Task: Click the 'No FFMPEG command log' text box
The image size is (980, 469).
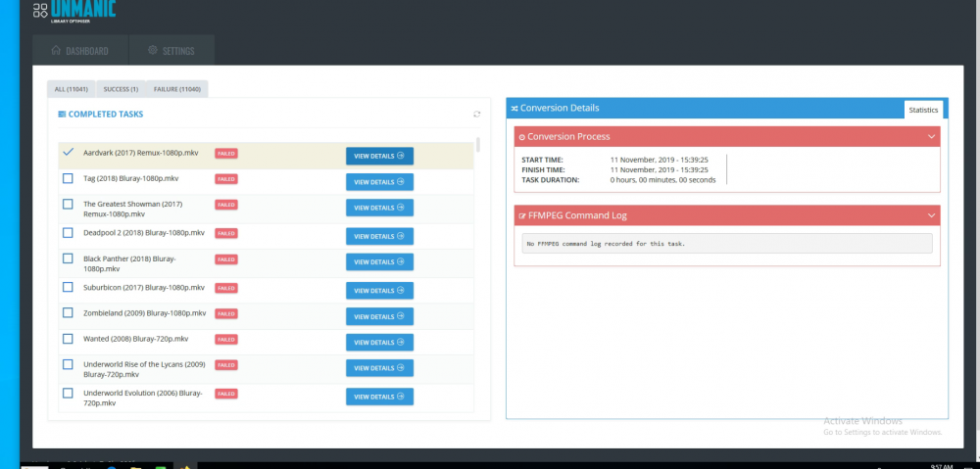Action: coord(727,244)
